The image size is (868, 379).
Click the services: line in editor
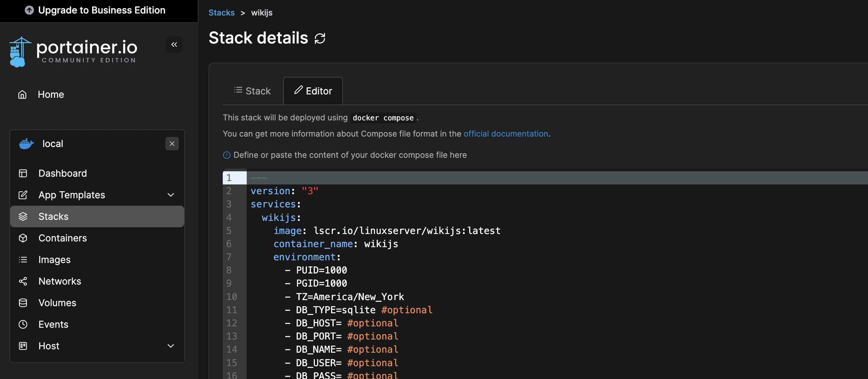pos(276,204)
